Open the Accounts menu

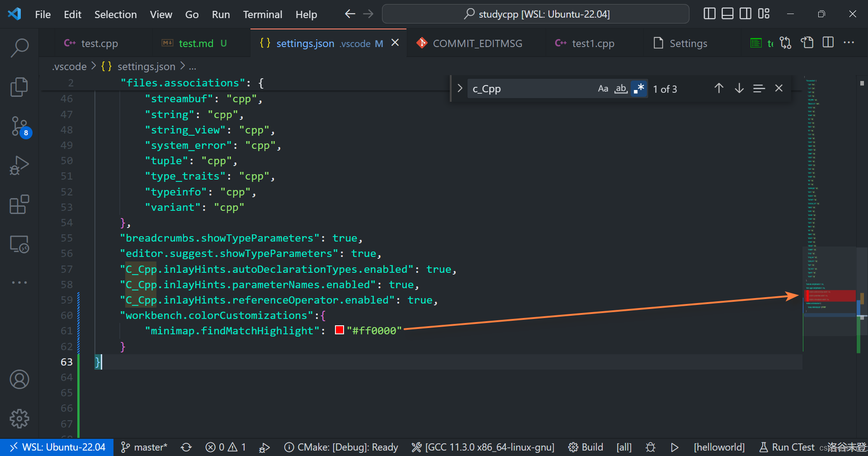[19, 380]
